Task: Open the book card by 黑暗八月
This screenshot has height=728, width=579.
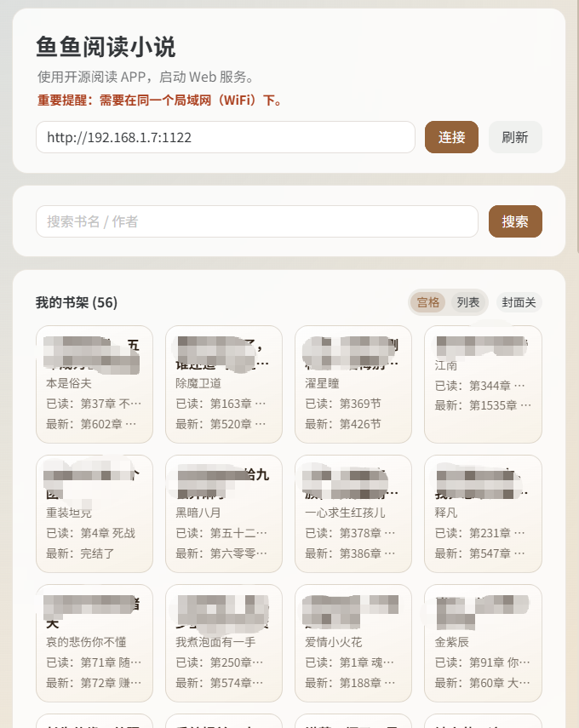Action: (x=224, y=513)
